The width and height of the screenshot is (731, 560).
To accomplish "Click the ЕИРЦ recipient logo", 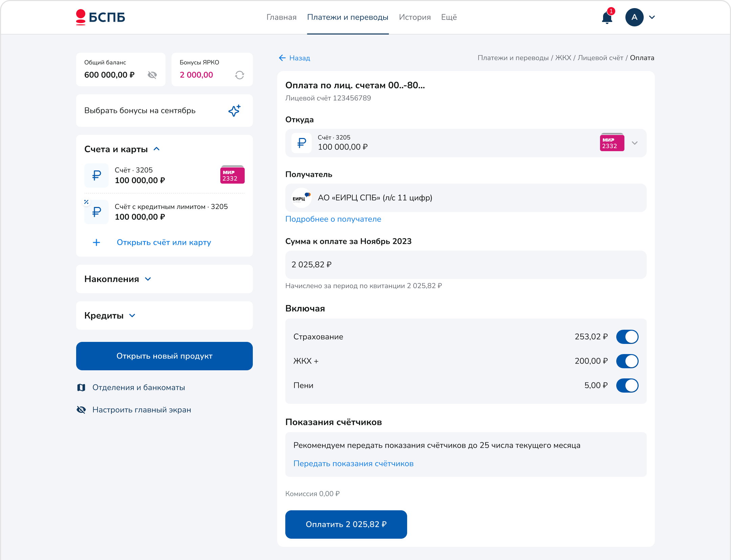I will 301,198.
